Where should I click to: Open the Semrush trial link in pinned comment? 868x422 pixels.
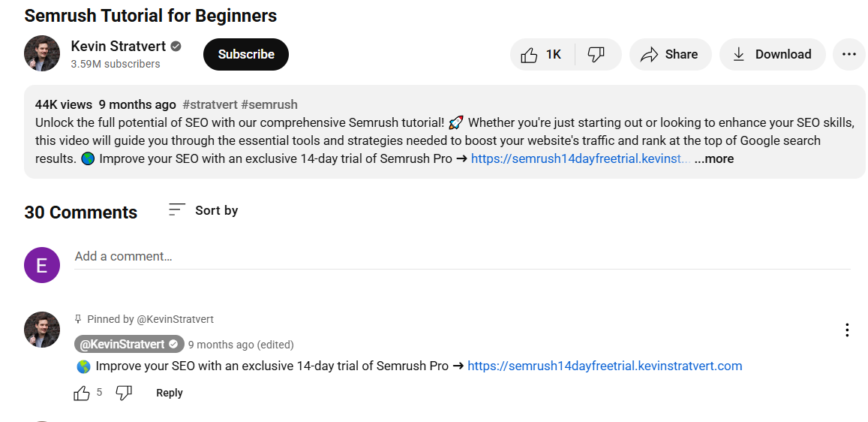[x=605, y=366]
